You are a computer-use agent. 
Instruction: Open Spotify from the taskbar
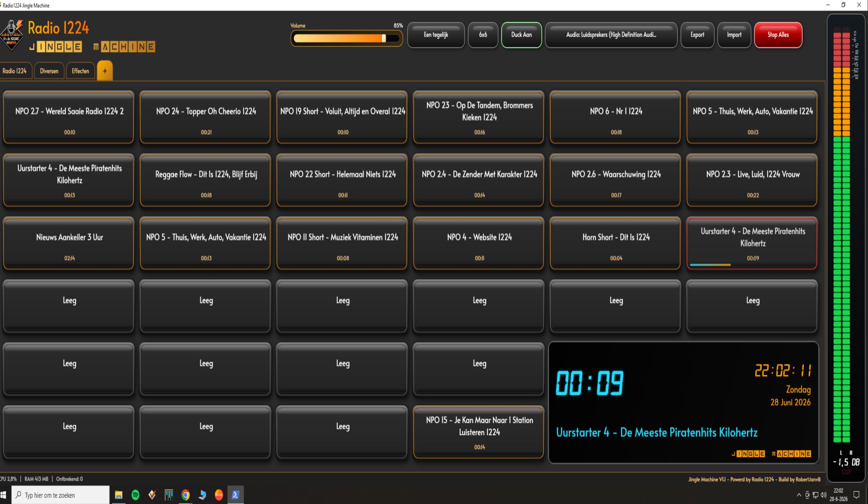(135, 495)
